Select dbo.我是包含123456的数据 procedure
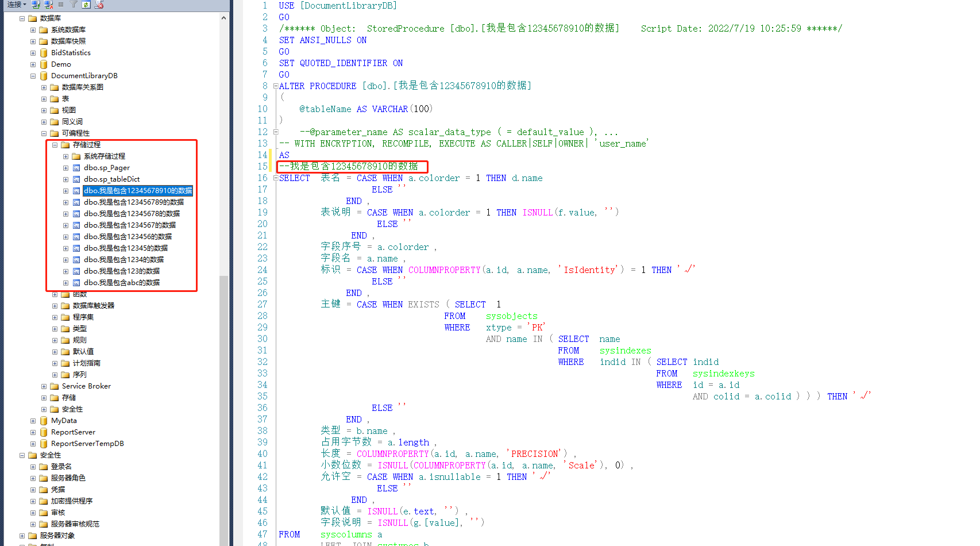The image size is (980, 546). (x=128, y=237)
